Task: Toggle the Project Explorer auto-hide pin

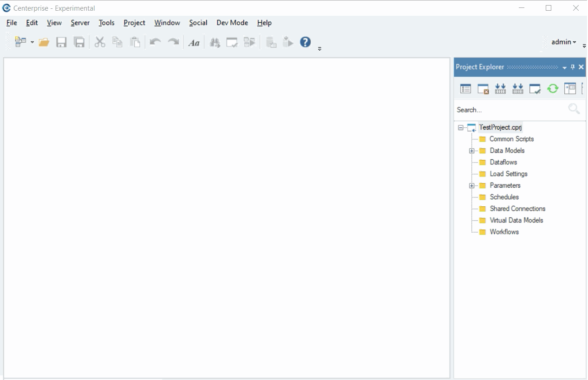Action: click(573, 67)
